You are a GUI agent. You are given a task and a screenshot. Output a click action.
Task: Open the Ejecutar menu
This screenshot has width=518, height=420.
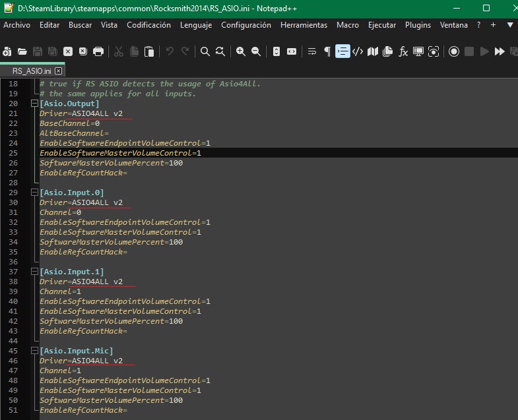tap(382, 25)
